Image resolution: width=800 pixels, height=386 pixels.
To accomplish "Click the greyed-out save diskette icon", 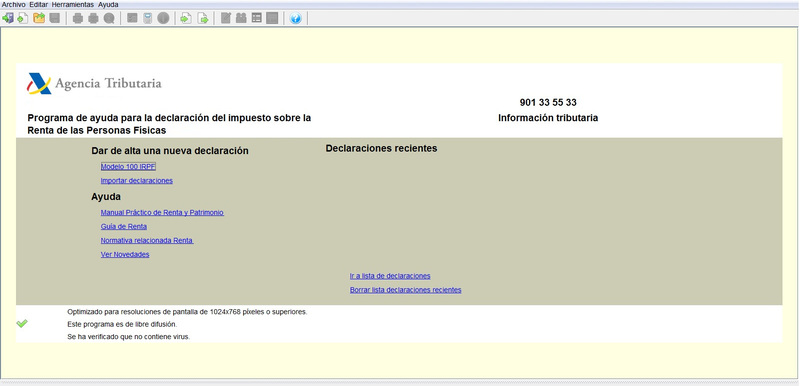I will click(x=55, y=18).
